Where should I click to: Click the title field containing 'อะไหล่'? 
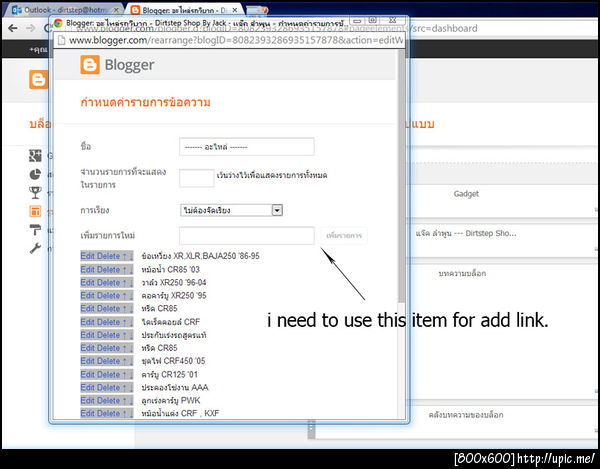coord(247,147)
